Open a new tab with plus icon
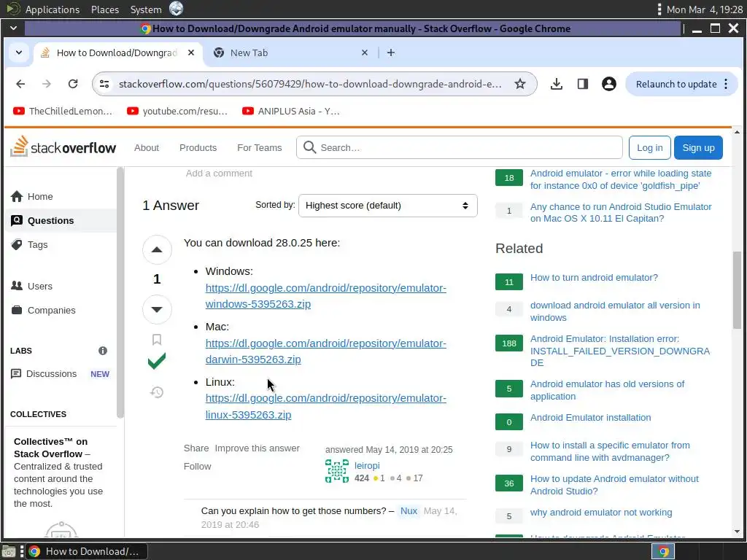The height and width of the screenshot is (560, 747). pyautogui.click(x=391, y=52)
